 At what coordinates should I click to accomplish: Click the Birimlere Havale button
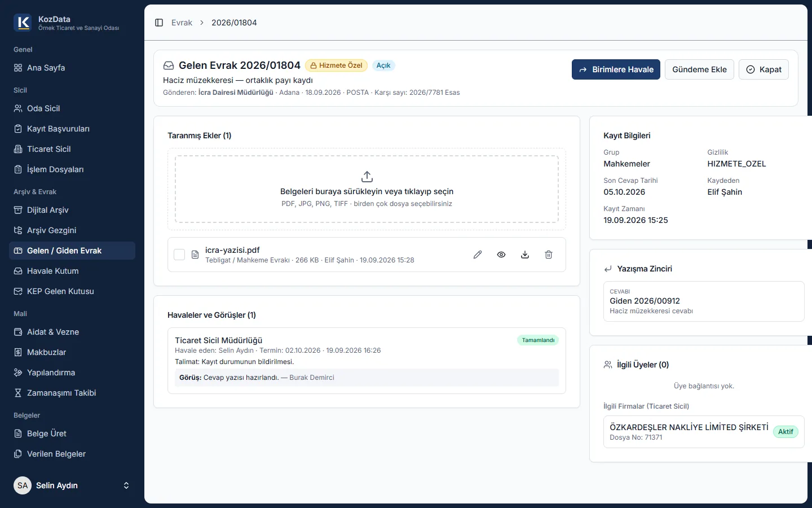click(616, 69)
